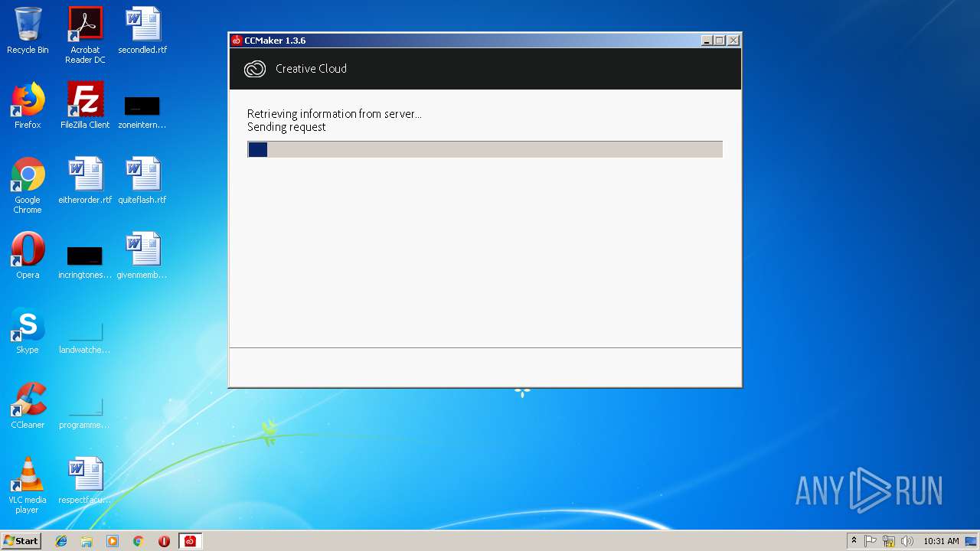Select the programme... desktop file
The height and width of the screenshot is (551, 980).
85,412
